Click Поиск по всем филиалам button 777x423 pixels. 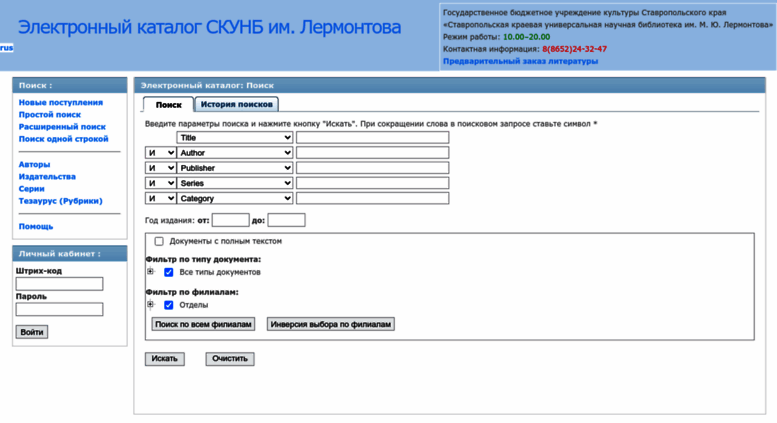click(203, 324)
